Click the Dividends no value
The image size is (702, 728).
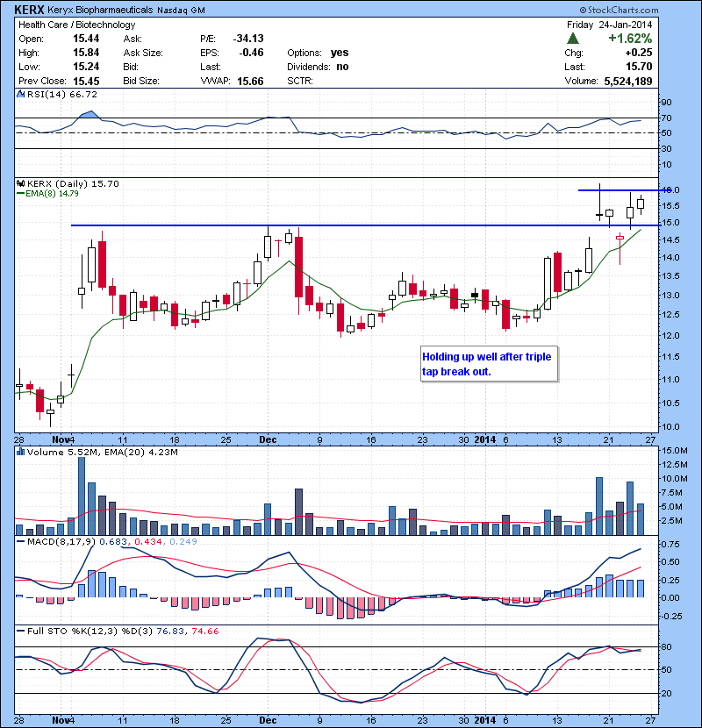coord(342,67)
